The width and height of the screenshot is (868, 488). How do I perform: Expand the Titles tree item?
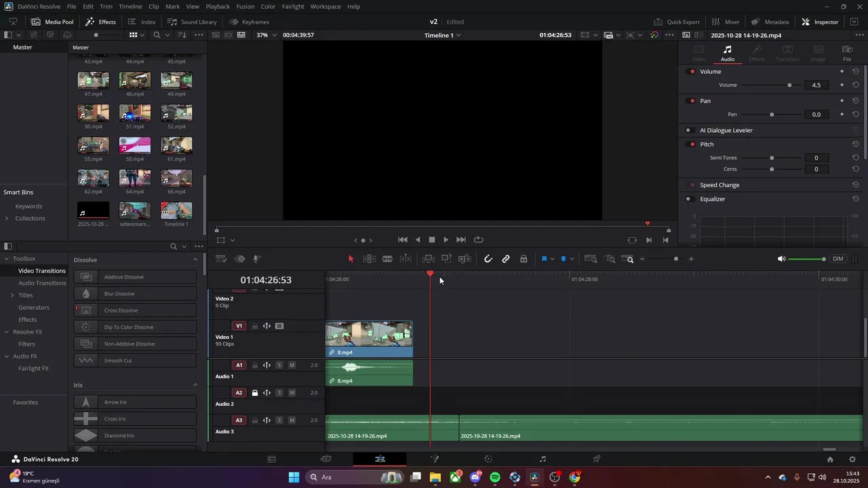12,296
